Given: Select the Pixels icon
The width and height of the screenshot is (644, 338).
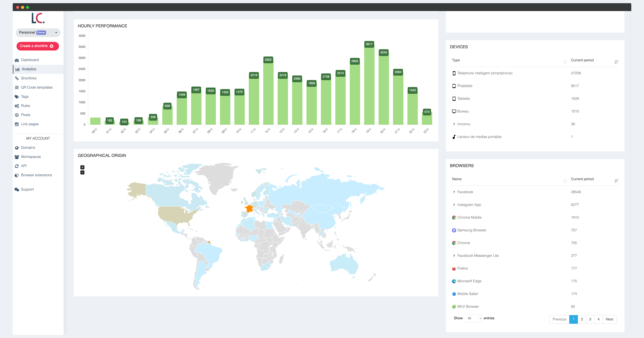Looking at the screenshot, I should pyautogui.click(x=17, y=115).
